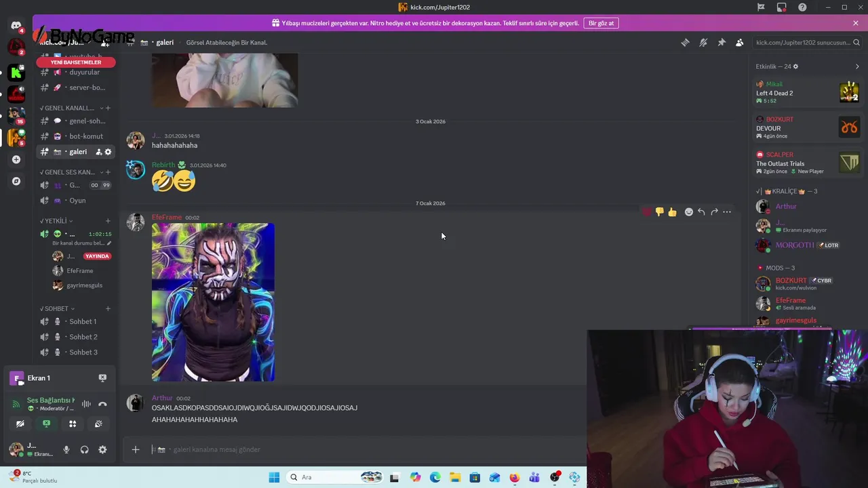Toggle camera on in voice panel

pyautogui.click(x=20, y=424)
